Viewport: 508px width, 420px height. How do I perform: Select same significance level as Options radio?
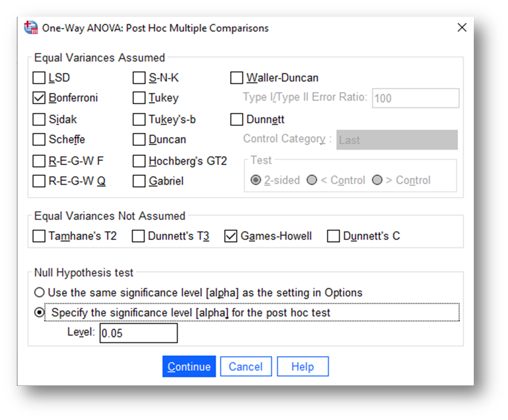pos(39,293)
